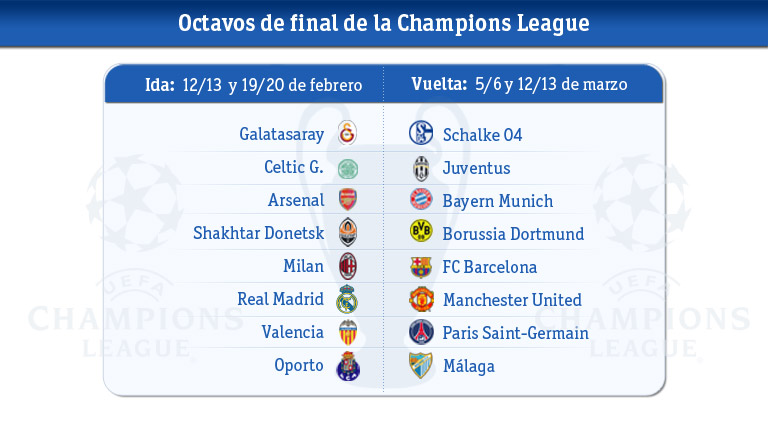The height and width of the screenshot is (432, 768).
Task: Click the Schalke 04 club crest
Action: point(420,134)
